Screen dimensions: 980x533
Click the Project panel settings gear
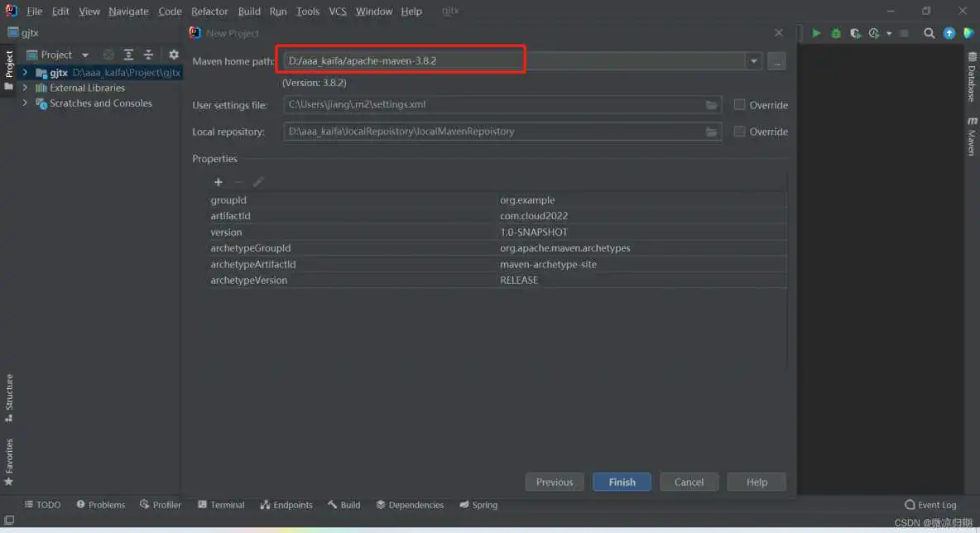pyautogui.click(x=174, y=55)
